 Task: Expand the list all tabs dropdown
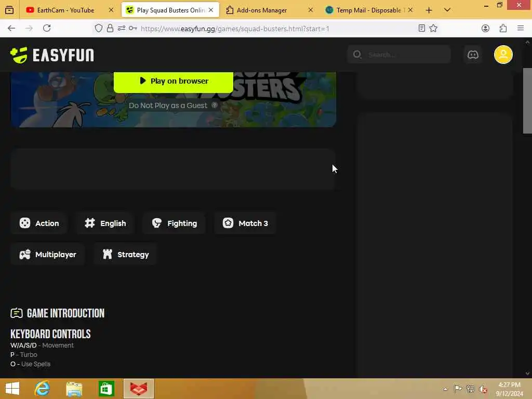pyautogui.click(x=447, y=10)
